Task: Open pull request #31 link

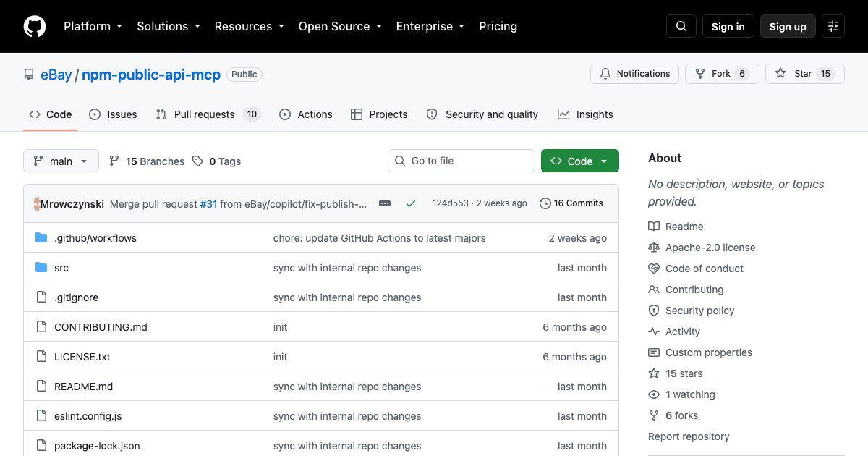Action: pyautogui.click(x=208, y=203)
